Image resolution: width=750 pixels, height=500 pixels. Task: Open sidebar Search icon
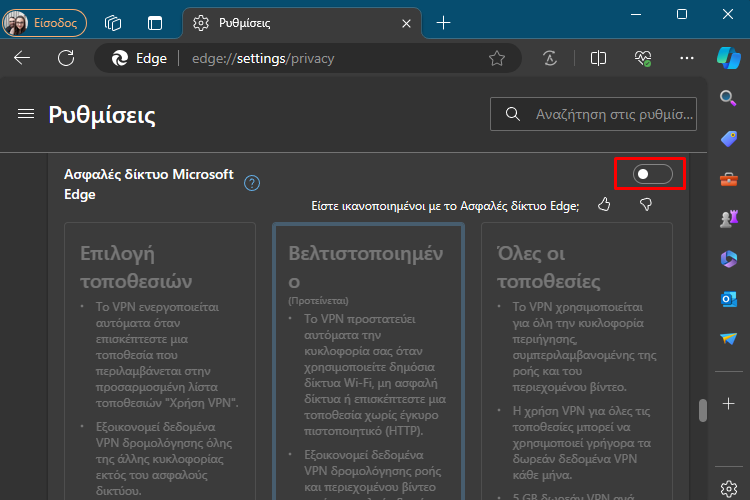[728, 98]
